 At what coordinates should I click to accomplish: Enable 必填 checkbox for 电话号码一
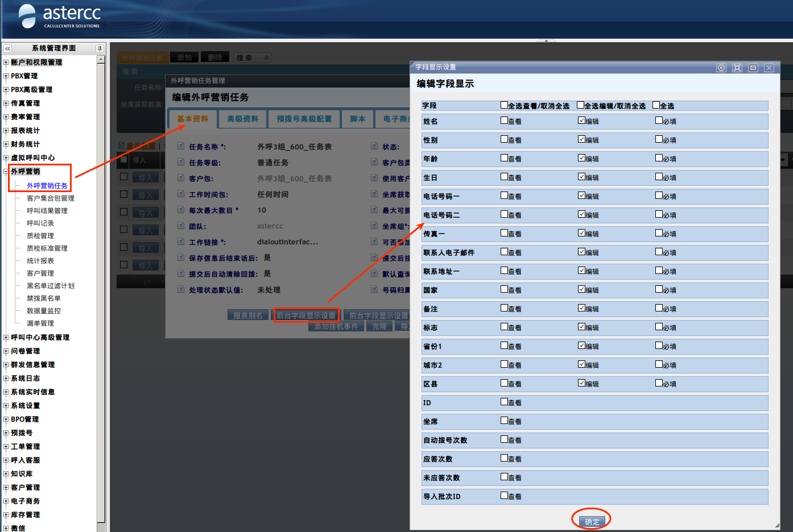659,196
